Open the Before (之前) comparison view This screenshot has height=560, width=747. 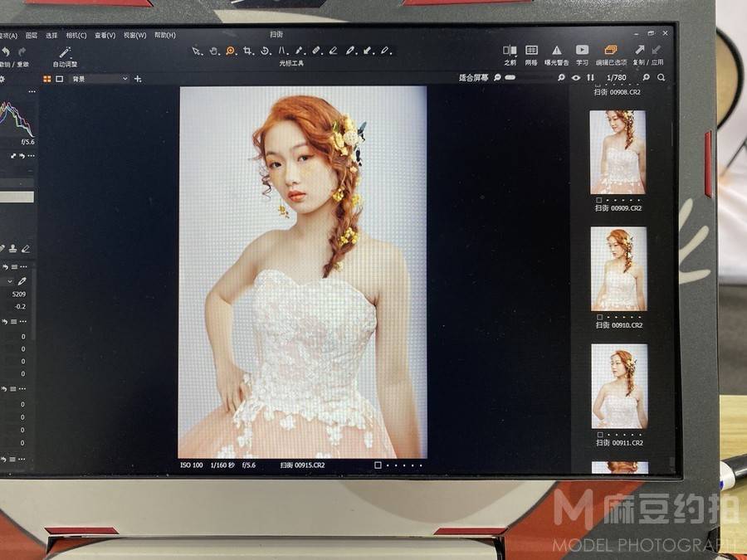pos(510,50)
